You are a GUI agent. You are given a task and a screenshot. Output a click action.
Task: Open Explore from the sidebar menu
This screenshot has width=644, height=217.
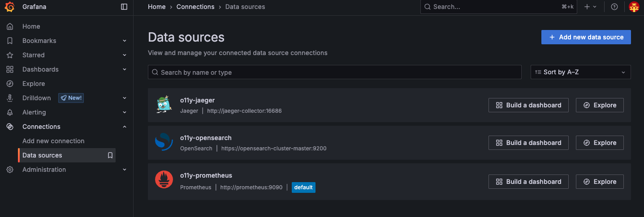point(34,84)
